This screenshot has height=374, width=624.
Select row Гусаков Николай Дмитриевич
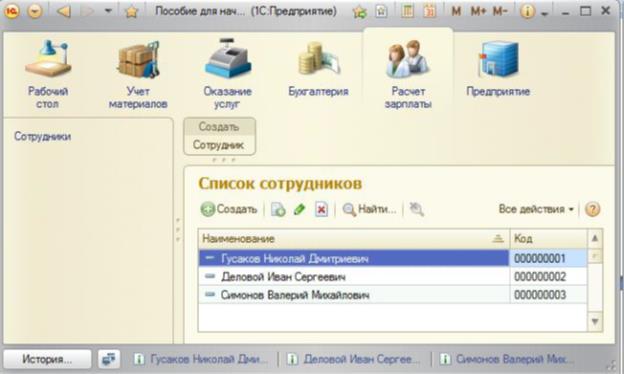(x=354, y=259)
